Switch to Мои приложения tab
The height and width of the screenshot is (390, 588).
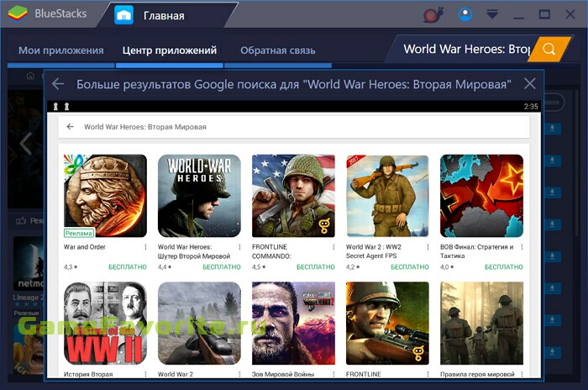tap(61, 50)
